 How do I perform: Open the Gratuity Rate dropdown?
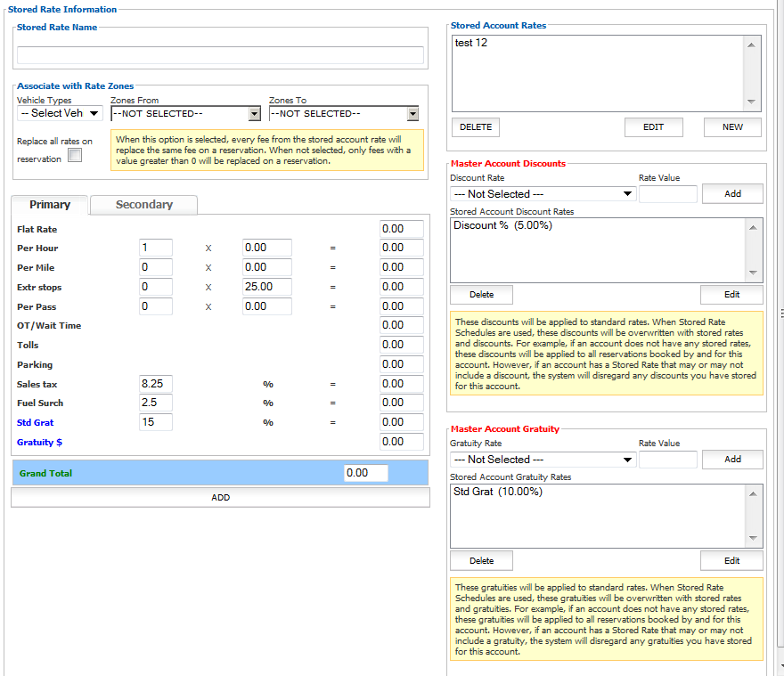pyautogui.click(x=542, y=460)
